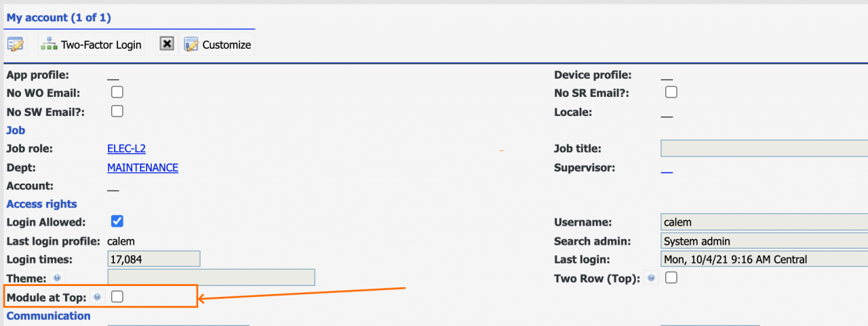Screen dimensions: 868x326
Task: Click the Username field showing calem
Action: pos(764,222)
